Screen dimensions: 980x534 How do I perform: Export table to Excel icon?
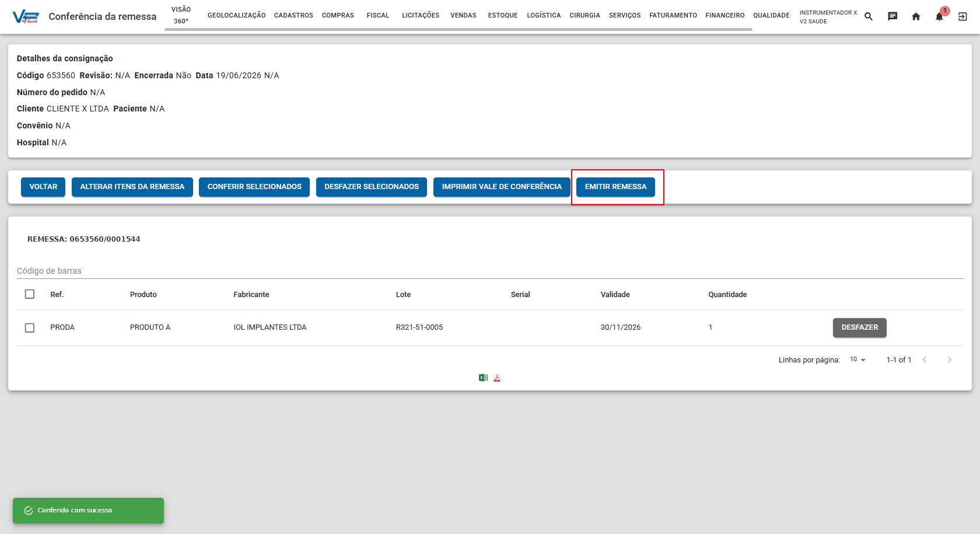483,378
